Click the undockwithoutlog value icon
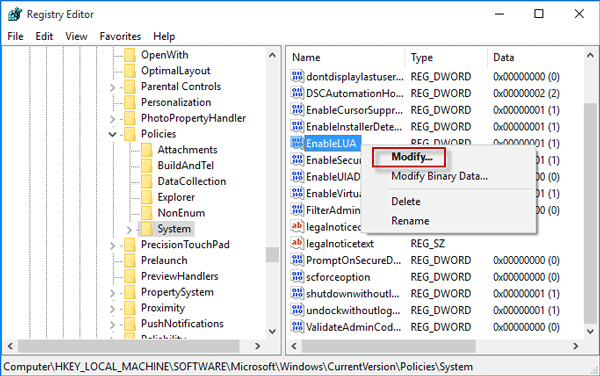The height and width of the screenshot is (376, 600). pos(297,310)
